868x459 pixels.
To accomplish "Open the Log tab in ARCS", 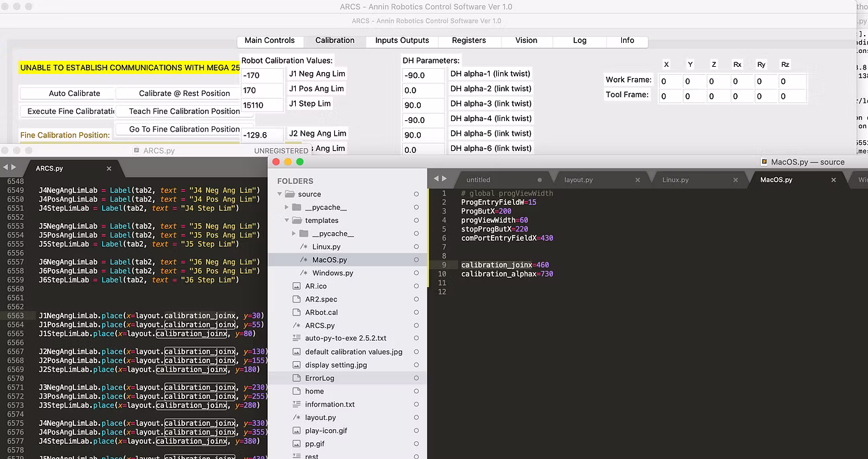I will point(580,40).
